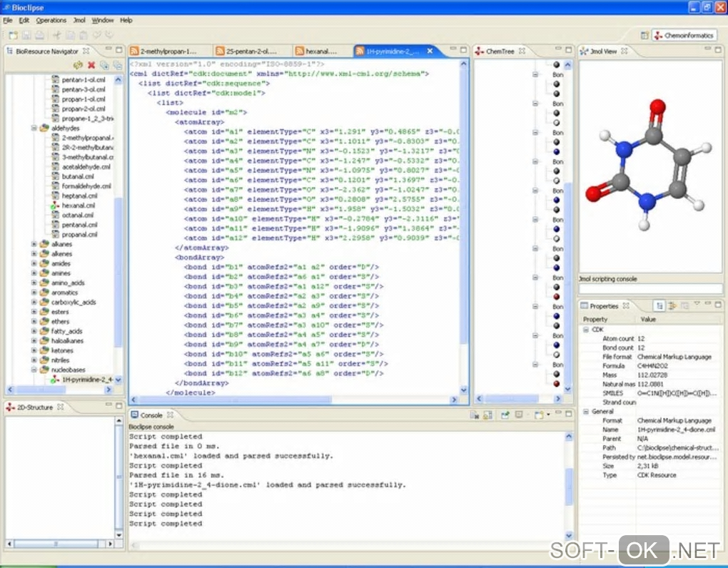The image size is (728, 568).
Task: Collapse the aldehydes folder in the navigator
Action: [34, 128]
